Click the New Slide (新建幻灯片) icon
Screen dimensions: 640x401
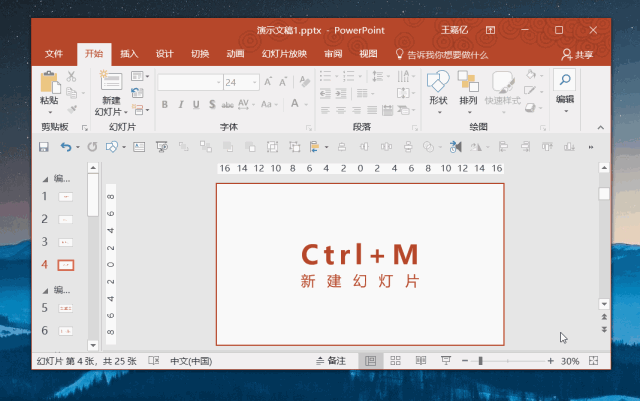coord(111,82)
